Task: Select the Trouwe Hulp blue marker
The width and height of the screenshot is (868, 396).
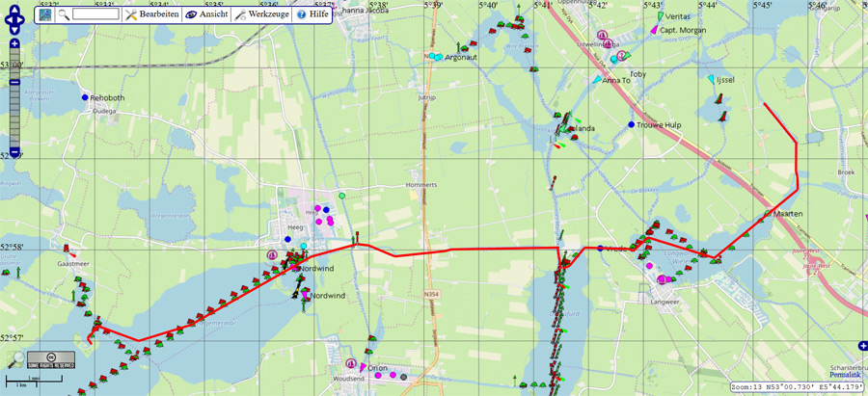Action: [631, 125]
